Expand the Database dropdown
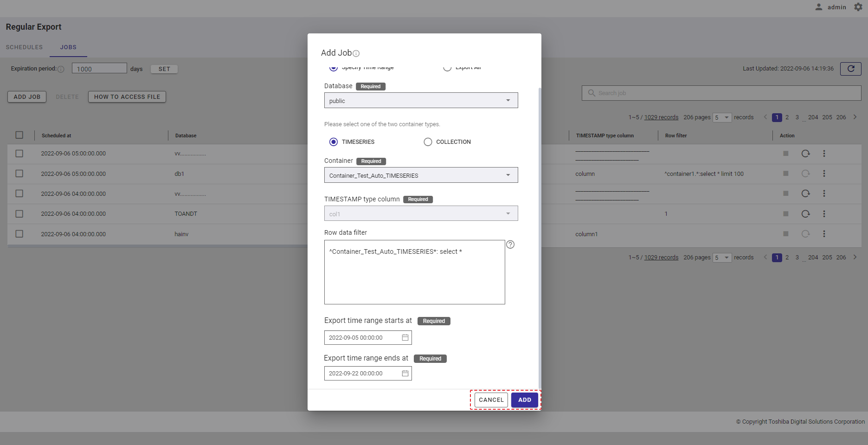This screenshot has width=868, height=445. tap(508, 101)
